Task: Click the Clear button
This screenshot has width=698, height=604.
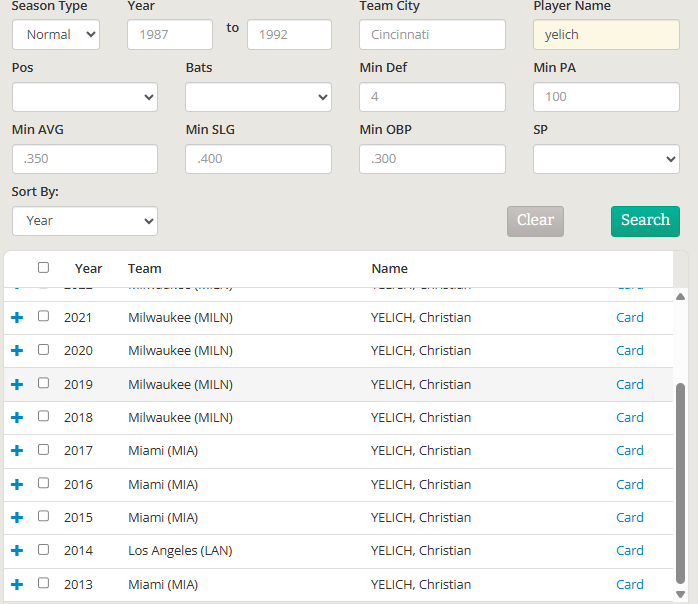Action: click(x=535, y=221)
